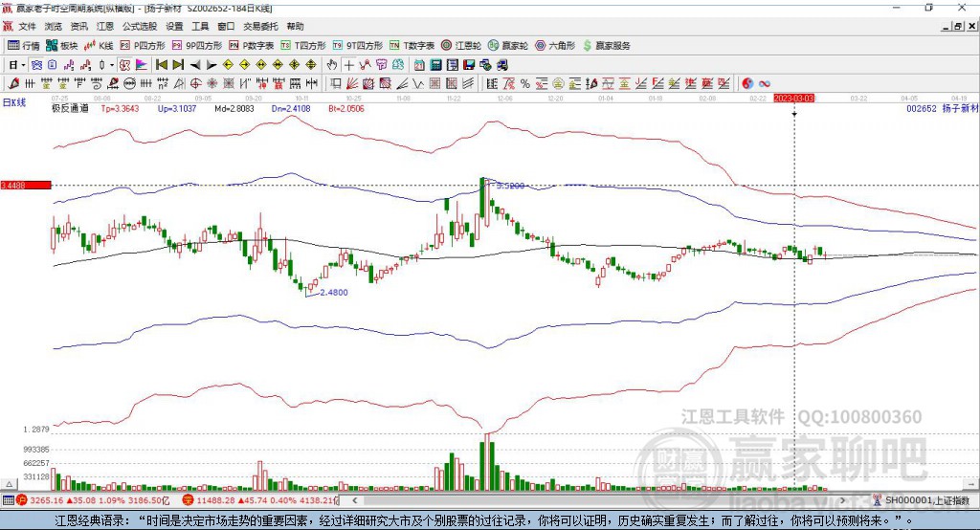Open the 窗口 menu

(226, 26)
